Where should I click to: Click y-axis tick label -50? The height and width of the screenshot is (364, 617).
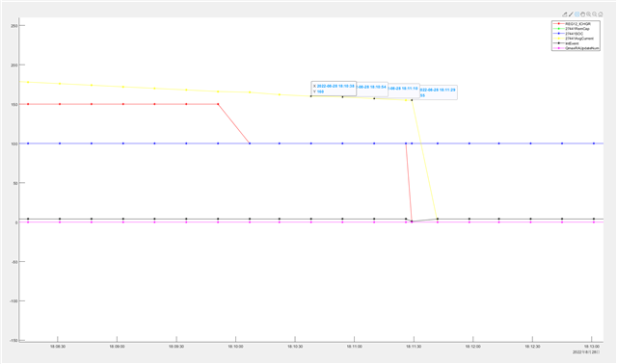pyautogui.click(x=14, y=262)
